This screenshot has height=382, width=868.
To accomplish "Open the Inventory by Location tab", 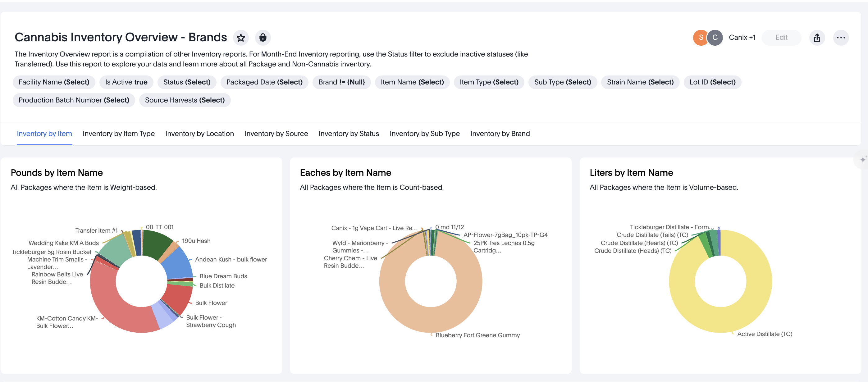I will 199,134.
